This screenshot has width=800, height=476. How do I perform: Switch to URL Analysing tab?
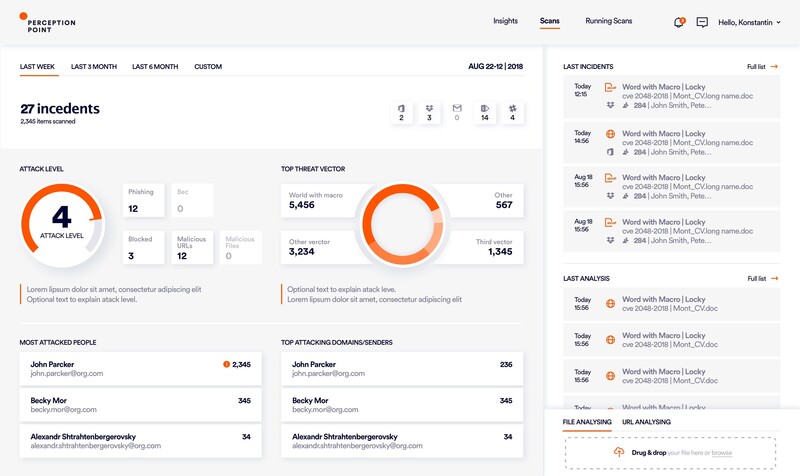pos(646,422)
